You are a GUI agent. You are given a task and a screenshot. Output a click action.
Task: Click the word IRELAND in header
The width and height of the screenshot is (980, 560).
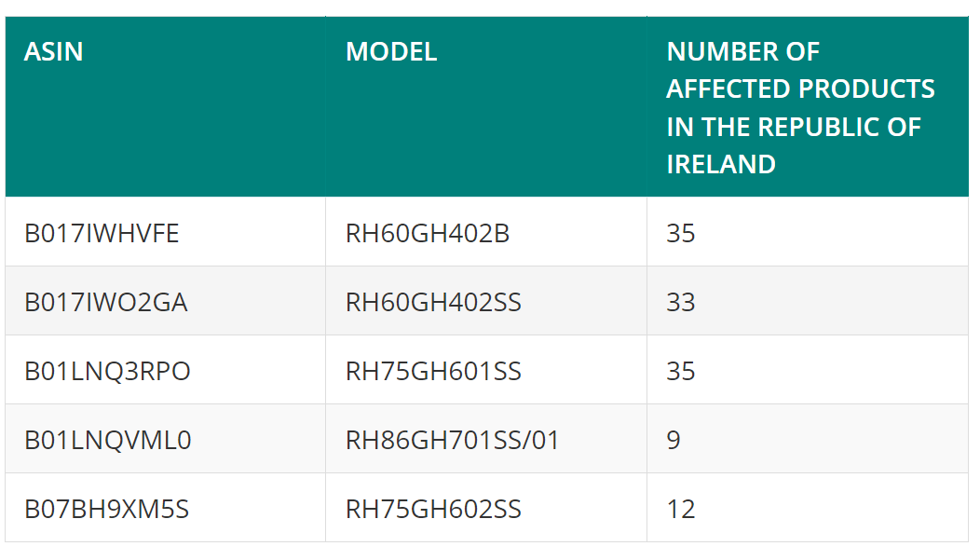pos(721,164)
